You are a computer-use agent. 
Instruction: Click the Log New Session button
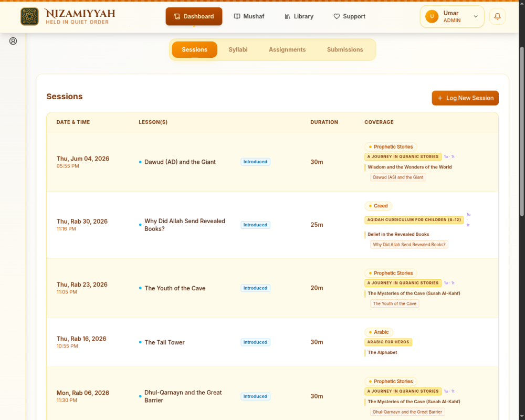(465, 98)
